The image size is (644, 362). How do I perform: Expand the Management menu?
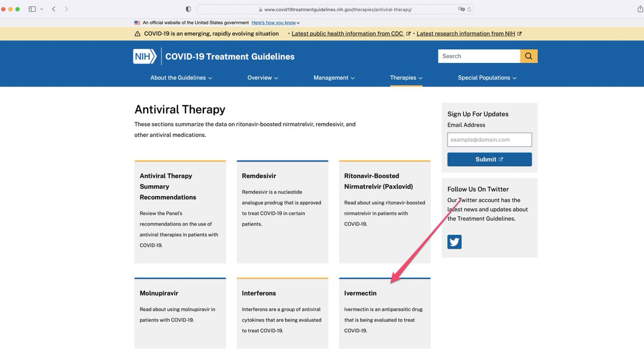pyautogui.click(x=334, y=77)
